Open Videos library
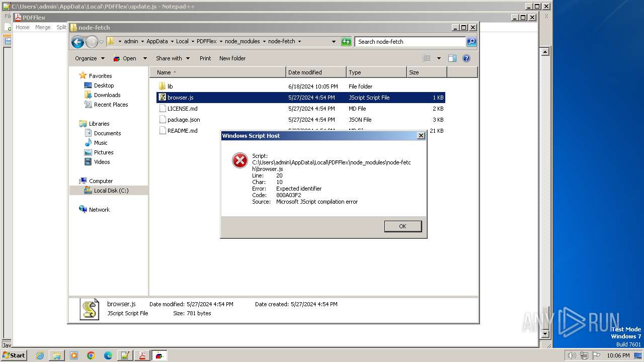The width and height of the screenshot is (644, 362). pyautogui.click(x=102, y=162)
